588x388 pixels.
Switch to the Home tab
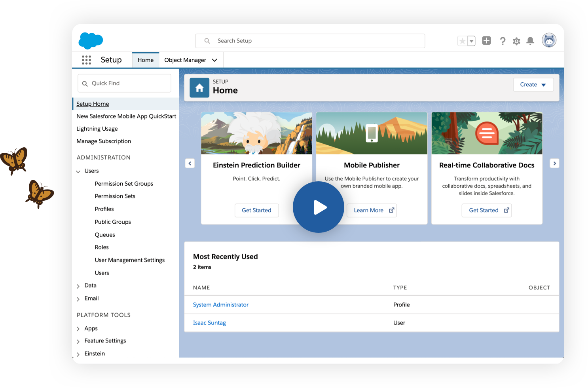coord(146,60)
